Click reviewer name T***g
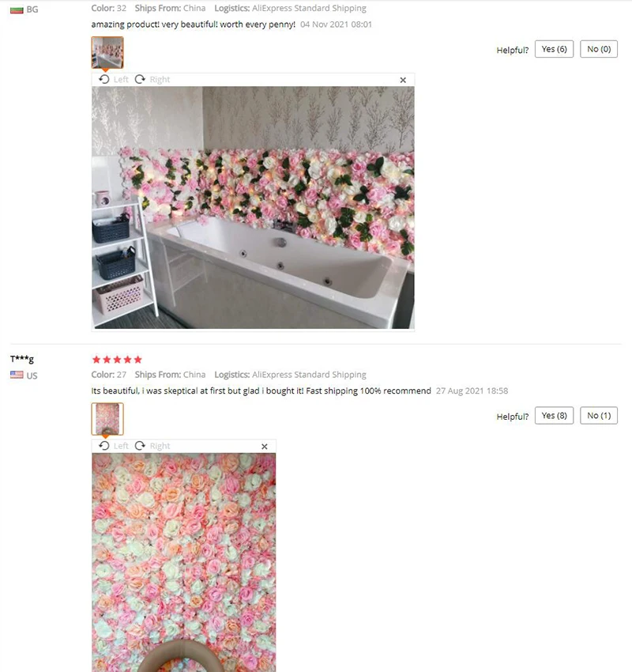Screen dimensions: 632x672 click(x=22, y=359)
